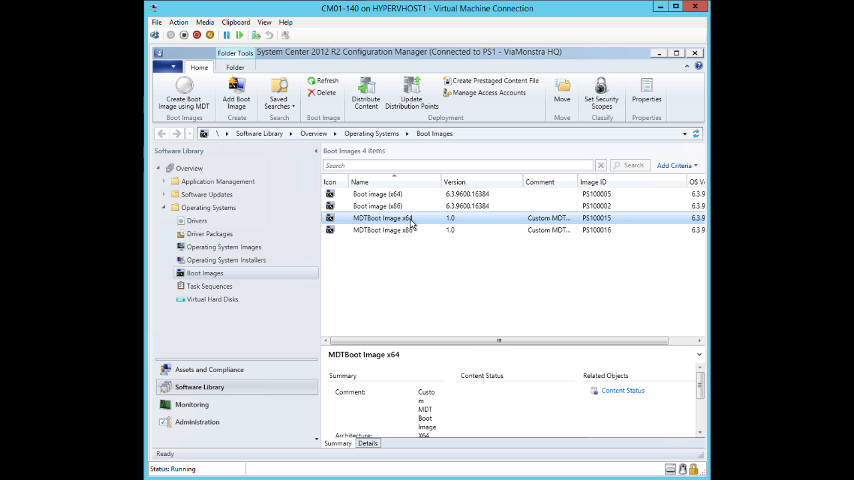
Task: Click the boot images search field
Action: tap(458, 166)
